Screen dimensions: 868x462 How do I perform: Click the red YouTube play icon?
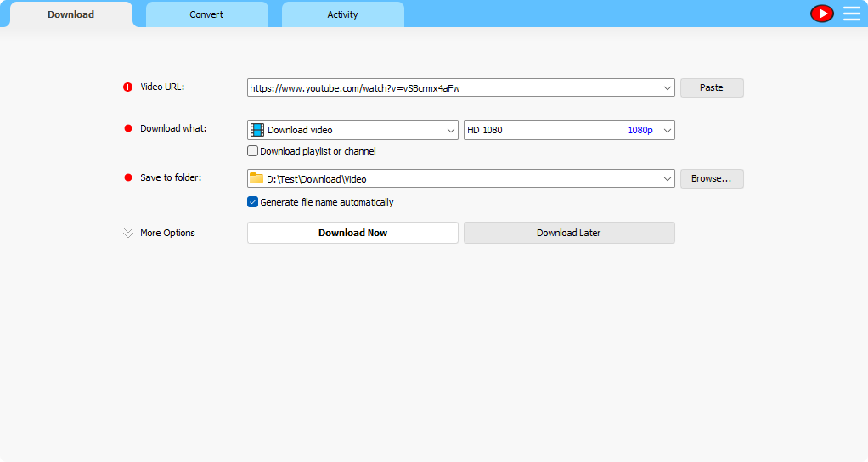pos(821,14)
